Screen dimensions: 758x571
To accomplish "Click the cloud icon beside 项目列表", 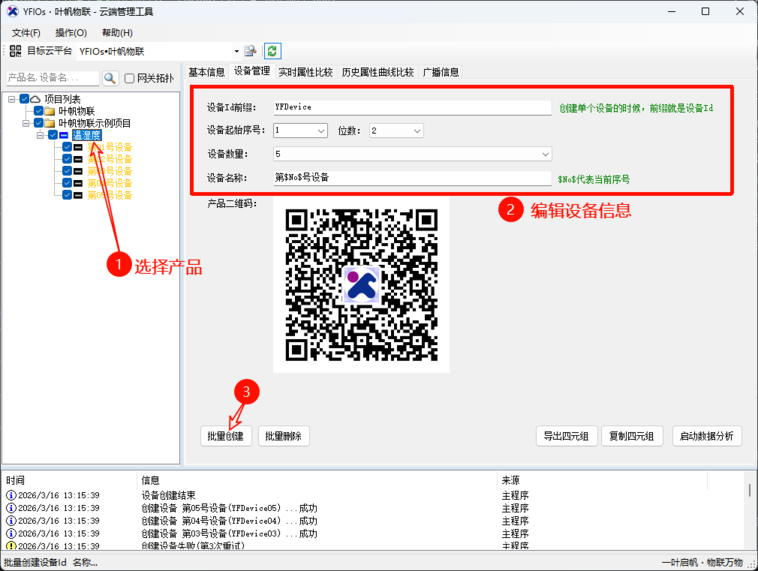I will click(x=35, y=99).
